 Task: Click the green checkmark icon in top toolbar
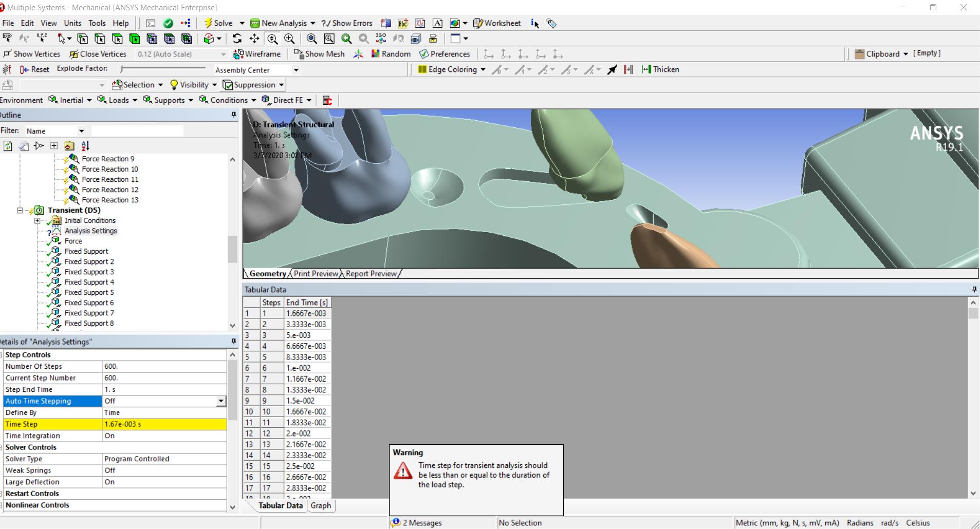pyautogui.click(x=168, y=23)
